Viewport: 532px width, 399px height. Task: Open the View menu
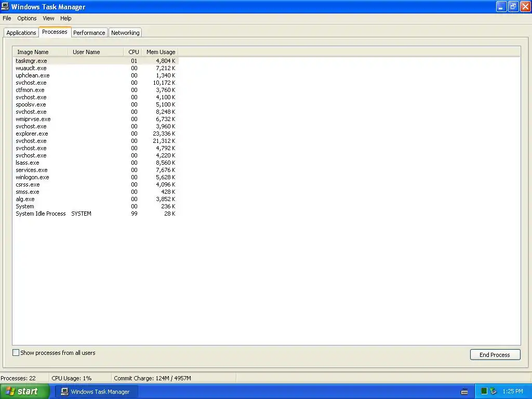pyautogui.click(x=48, y=18)
